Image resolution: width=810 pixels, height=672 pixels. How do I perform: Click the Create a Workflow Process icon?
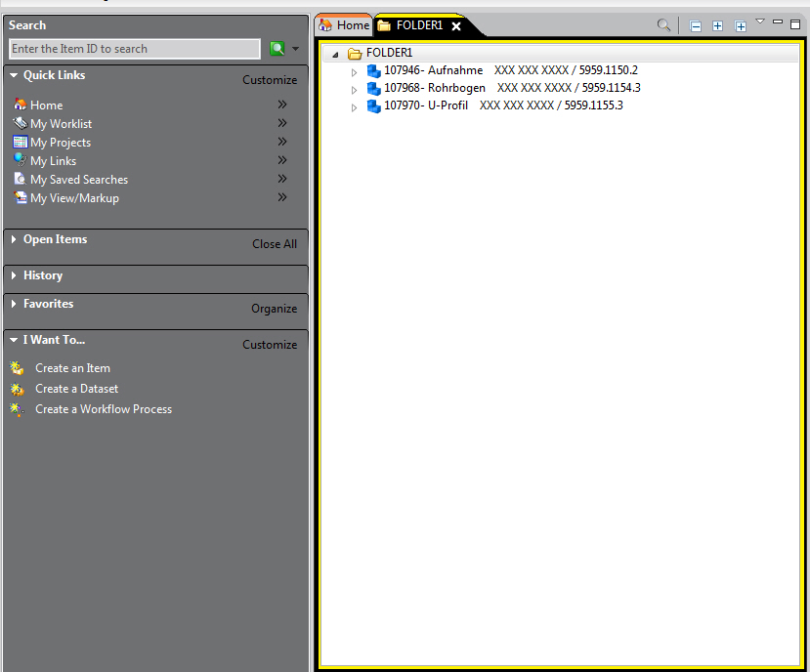(17, 409)
